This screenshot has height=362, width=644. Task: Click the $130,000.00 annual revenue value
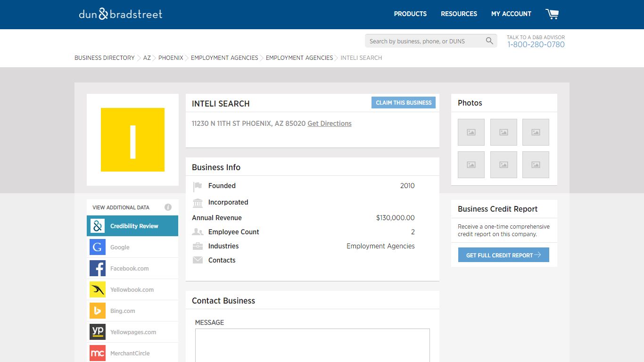[x=396, y=218]
